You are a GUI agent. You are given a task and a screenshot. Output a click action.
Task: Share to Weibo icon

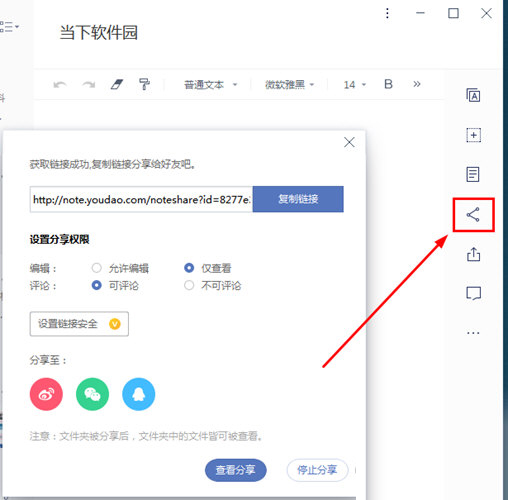[46, 394]
